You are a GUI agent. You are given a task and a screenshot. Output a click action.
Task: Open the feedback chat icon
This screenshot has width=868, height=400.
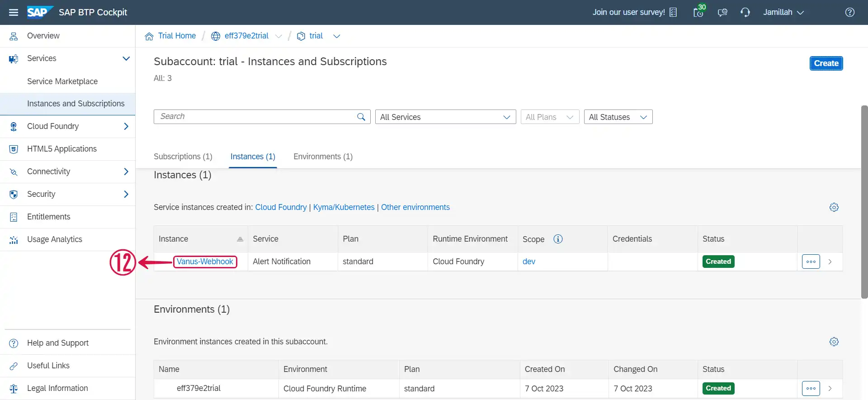[x=722, y=12]
